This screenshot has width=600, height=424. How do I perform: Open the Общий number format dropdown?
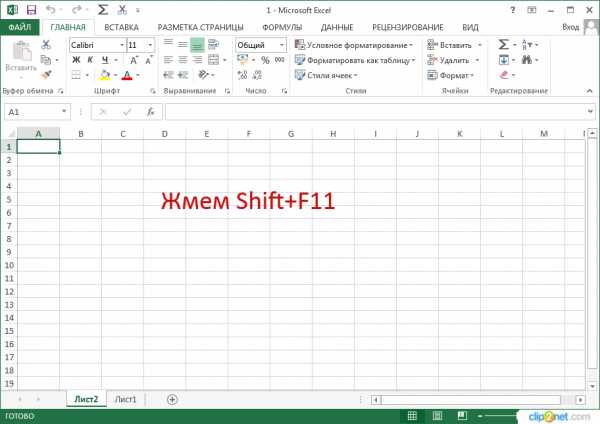point(282,45)
